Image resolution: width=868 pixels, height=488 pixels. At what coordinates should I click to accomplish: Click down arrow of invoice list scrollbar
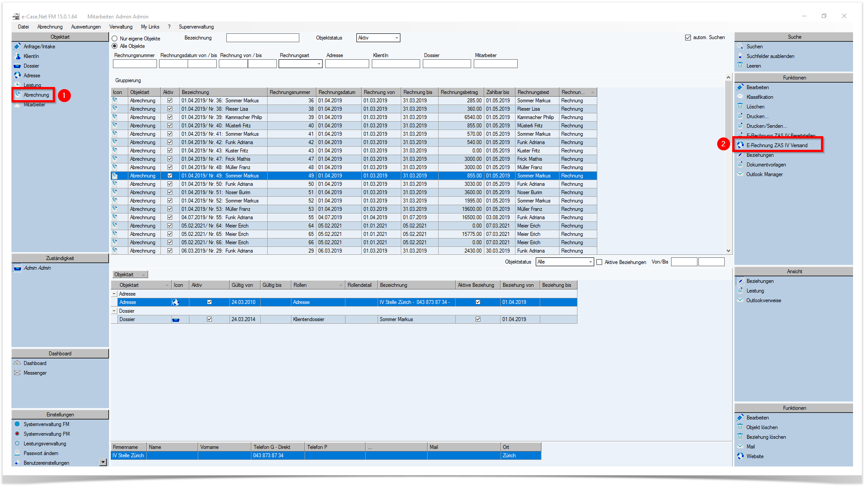(x=728, y=251)
